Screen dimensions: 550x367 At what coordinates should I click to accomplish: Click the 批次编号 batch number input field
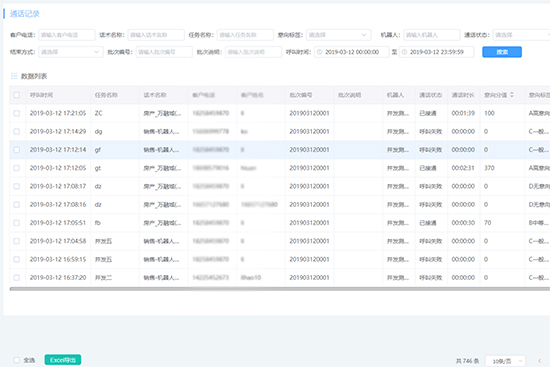(164, 52)
